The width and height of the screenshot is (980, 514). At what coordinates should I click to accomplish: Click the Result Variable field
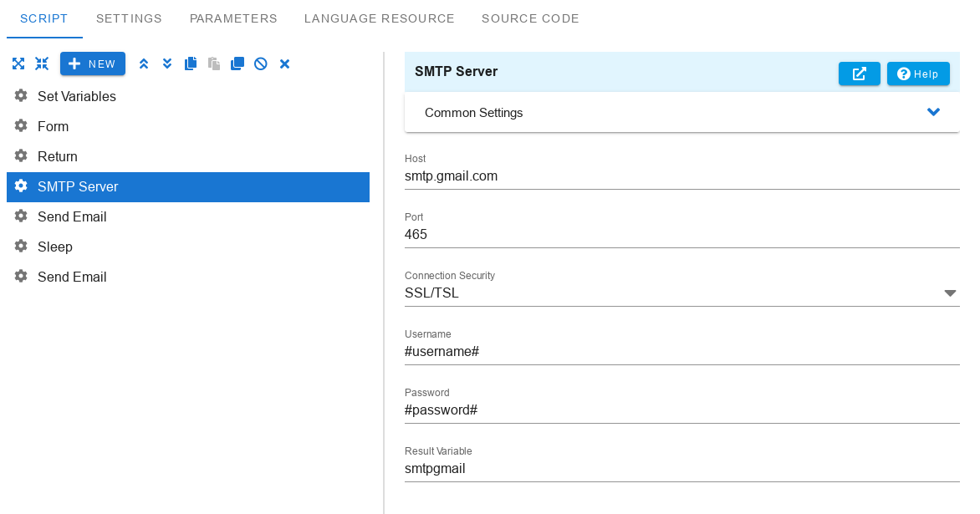681,469
